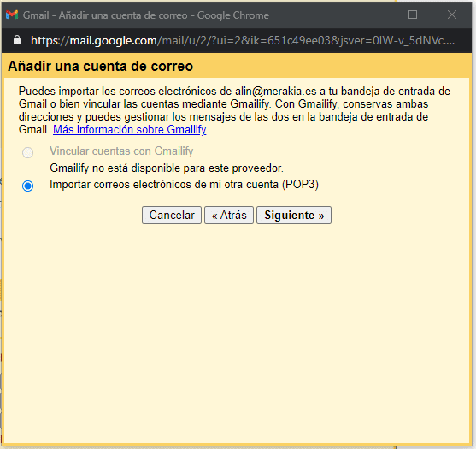The width and height of the screenshot is (476, 449).
Task: Minimize the Gmail popup window
Action: pyautogui.click(x=373, y=15)
